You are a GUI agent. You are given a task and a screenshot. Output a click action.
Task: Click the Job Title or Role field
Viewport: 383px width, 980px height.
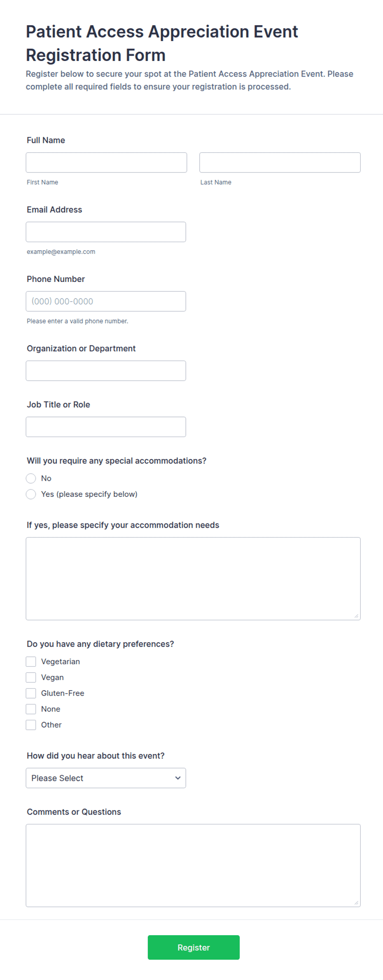[x=106, y=427]
